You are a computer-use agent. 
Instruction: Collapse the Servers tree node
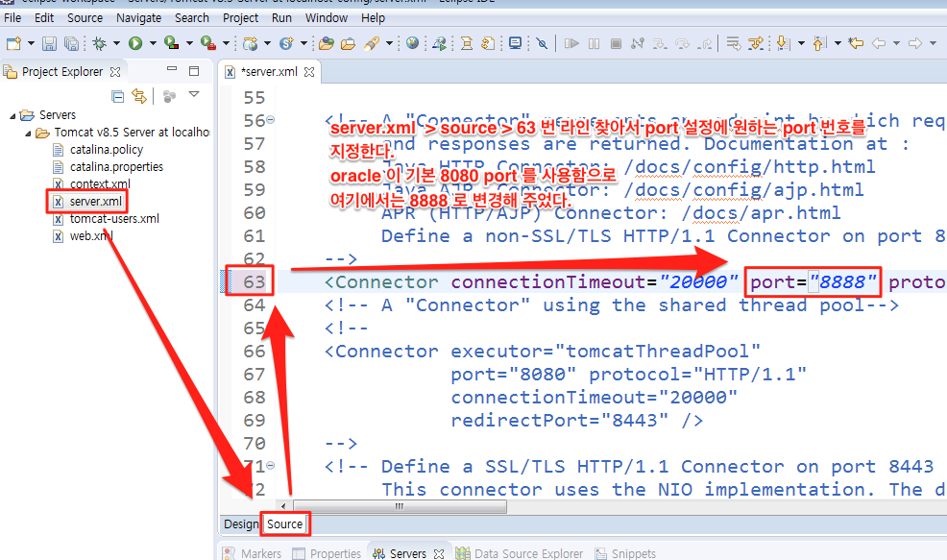tap(12, 115)
